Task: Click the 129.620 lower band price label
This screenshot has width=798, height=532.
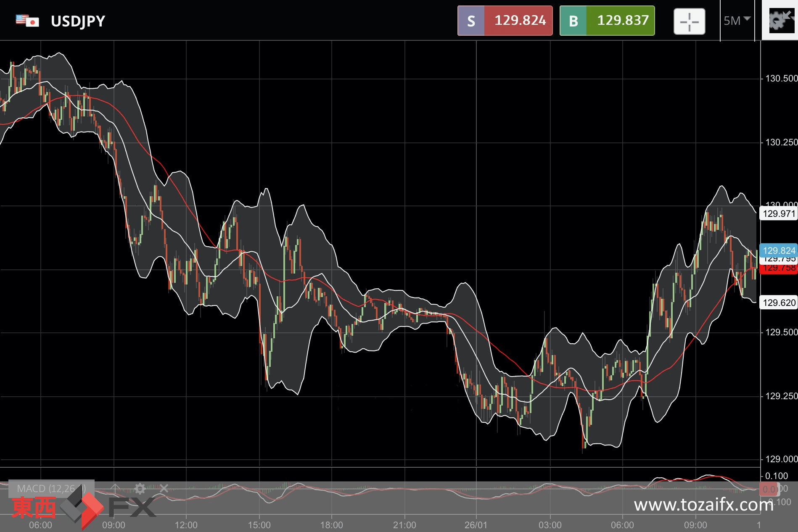Action: click(779, 303)
